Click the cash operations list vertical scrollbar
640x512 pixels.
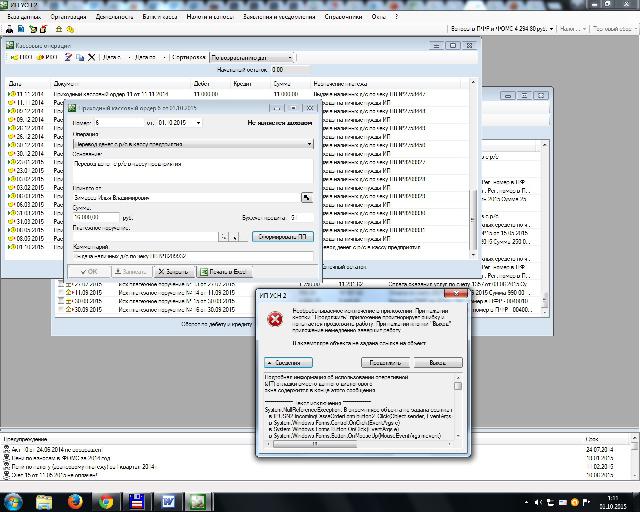coord(473,168)
